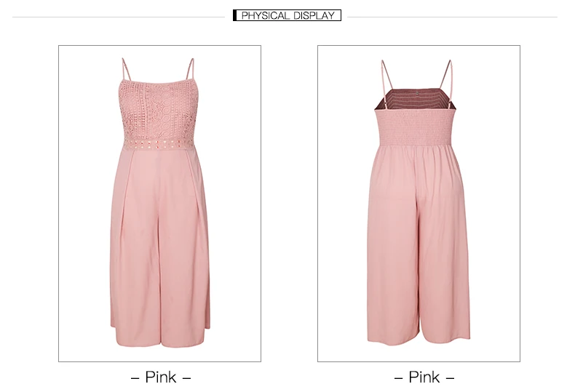Open the back view jumpsuit image

point(419,204)
